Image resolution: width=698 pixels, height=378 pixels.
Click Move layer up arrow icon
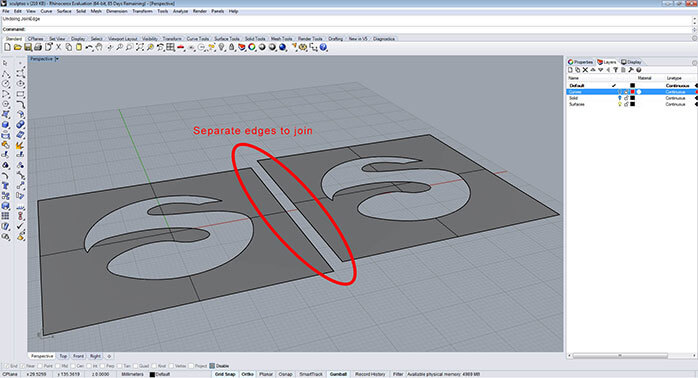[x=593, y=70]
